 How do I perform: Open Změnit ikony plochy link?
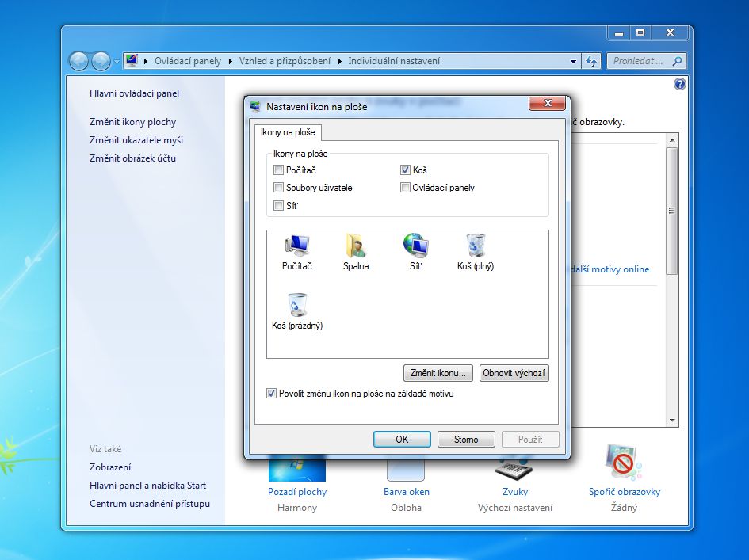click(x=133, y=122)
